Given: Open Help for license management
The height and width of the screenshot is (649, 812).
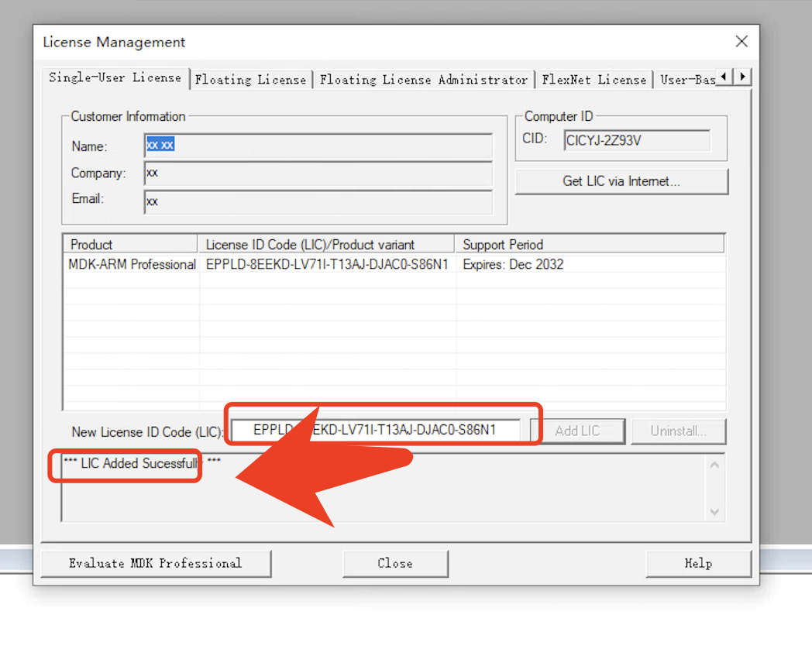Looking at the screenshot, I should 699,563.
